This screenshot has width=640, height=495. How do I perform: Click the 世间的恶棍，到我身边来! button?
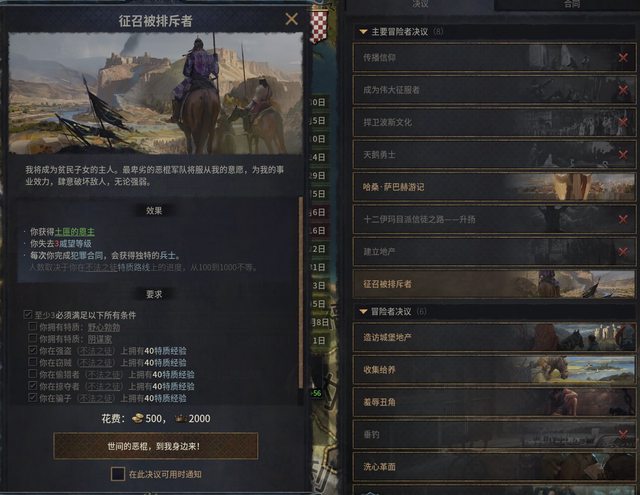click(156, 446)
